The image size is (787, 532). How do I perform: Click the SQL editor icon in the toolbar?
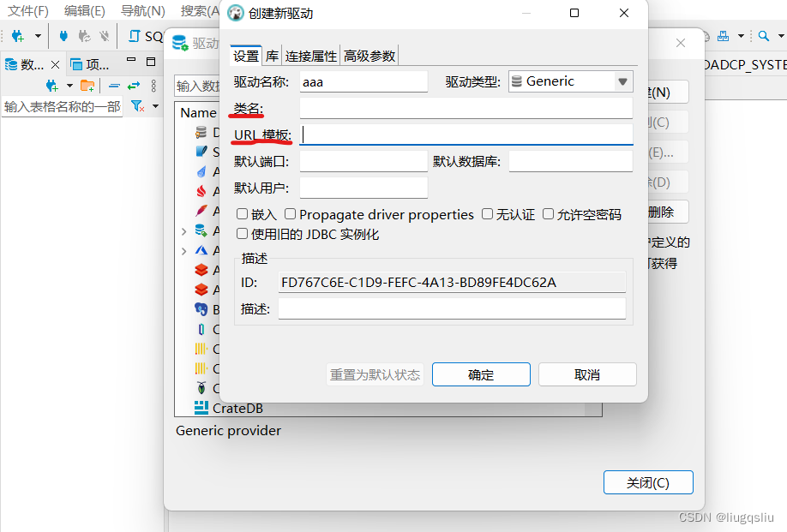point(134,36)
